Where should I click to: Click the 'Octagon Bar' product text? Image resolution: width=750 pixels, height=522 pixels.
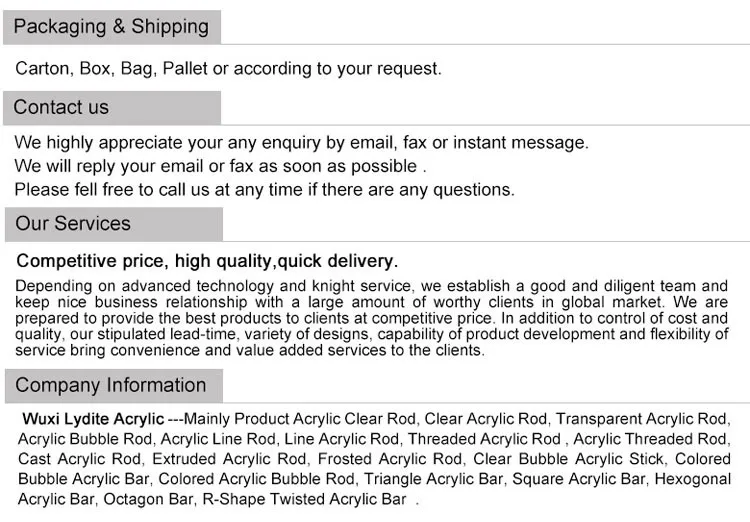[147, 499]
